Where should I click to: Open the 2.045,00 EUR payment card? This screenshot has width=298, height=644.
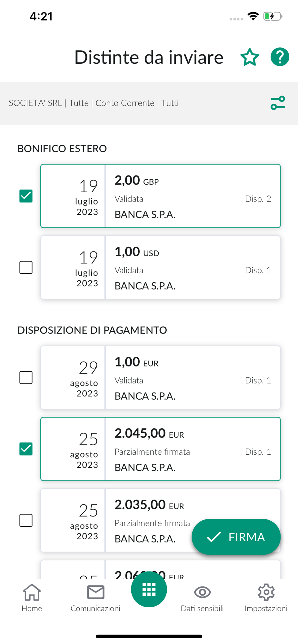coord(193,449)
